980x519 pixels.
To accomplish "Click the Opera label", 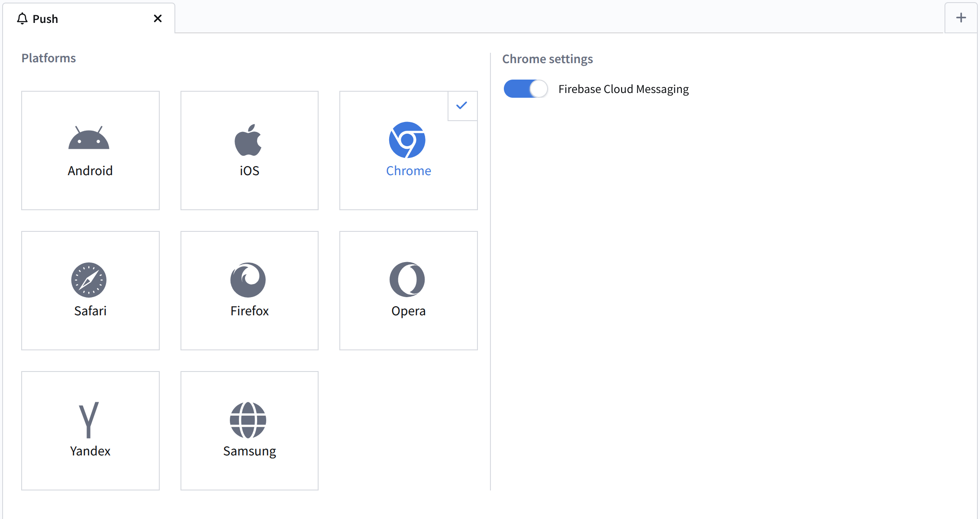I will pyautogui.click(x=409, y=311).
